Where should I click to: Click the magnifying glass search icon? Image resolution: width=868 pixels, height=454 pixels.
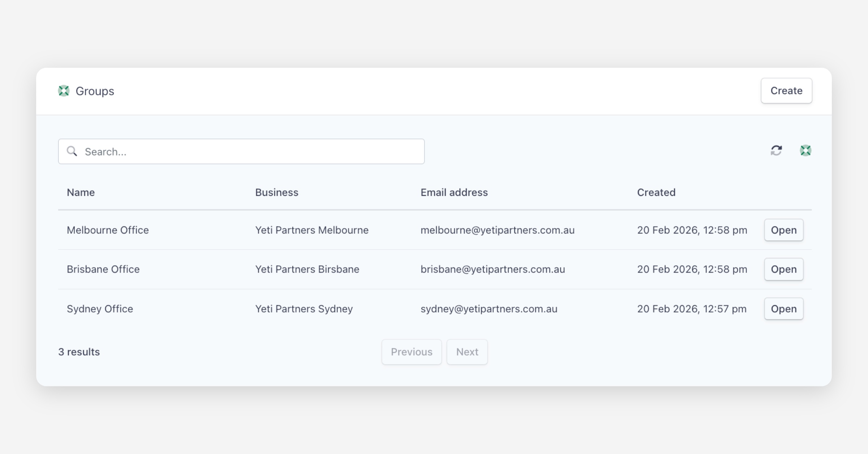pos(72,151)
